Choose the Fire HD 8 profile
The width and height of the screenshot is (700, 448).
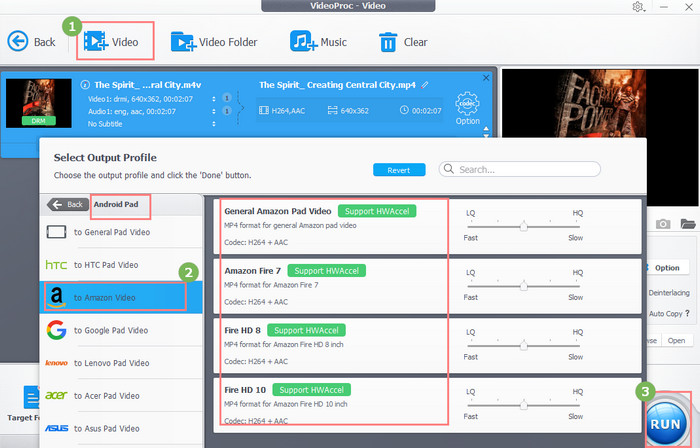[427, 346]
